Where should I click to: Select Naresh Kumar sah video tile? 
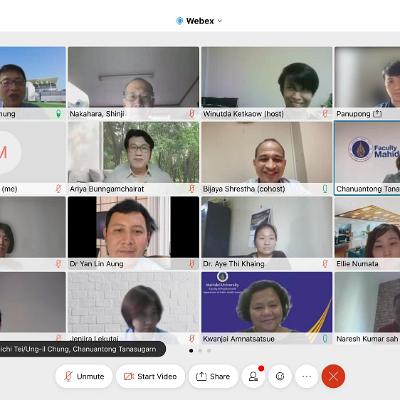click(x=367, y=308)
